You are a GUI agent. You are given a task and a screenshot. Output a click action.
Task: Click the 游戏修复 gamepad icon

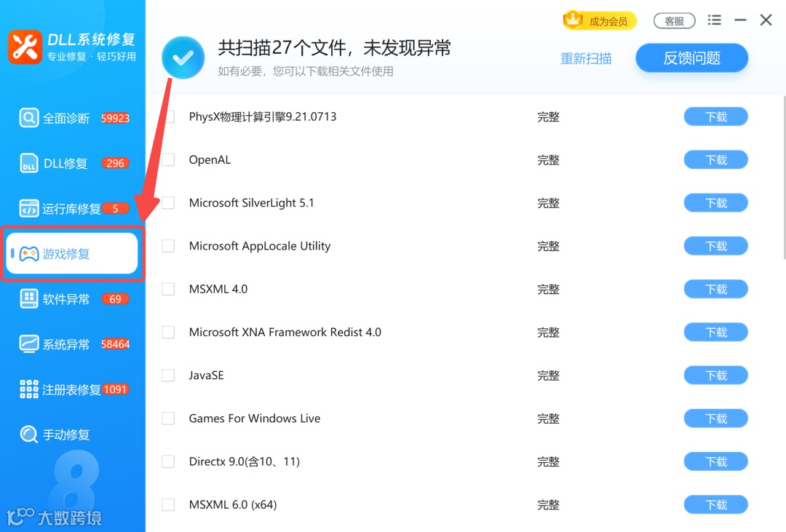28,254
